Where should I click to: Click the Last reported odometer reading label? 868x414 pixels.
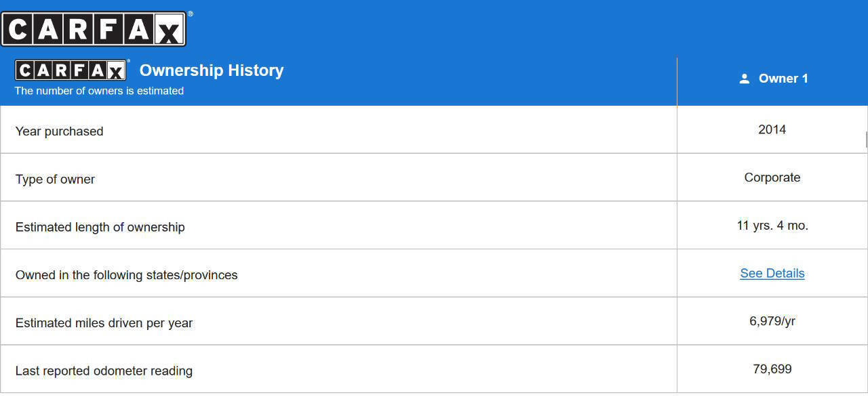[104, 371]
